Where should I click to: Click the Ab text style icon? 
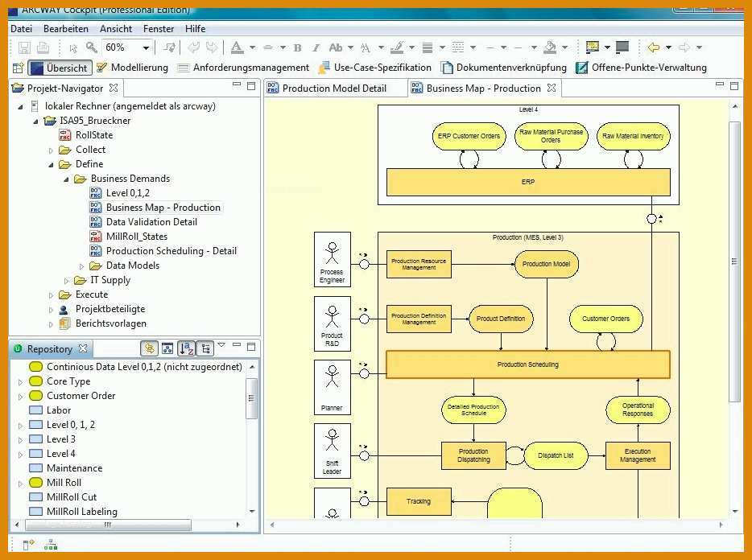tap(336, 47)
